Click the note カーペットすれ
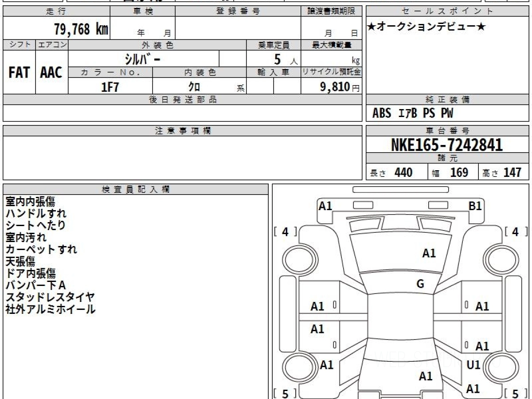This screenshot has height=399, width=532. tap(41, 249)
